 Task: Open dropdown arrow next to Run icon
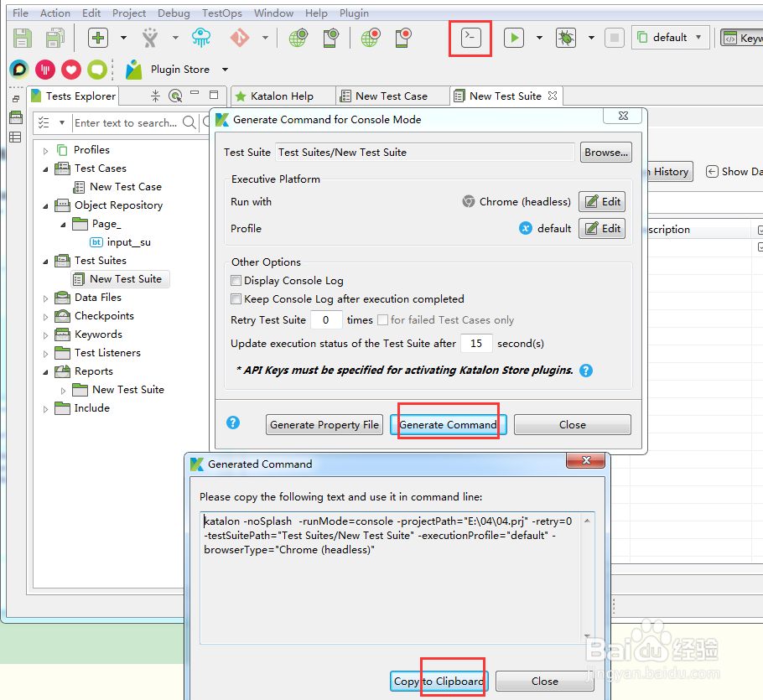(539, 38)
